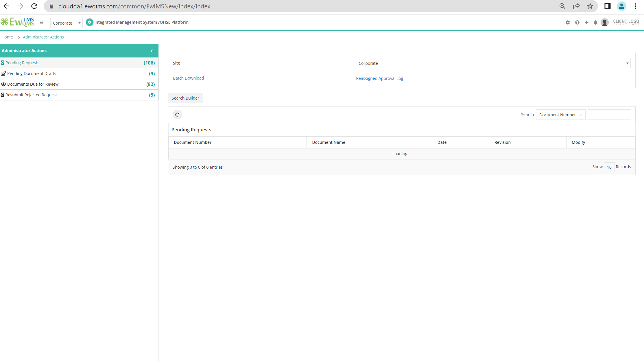The image size is (644, 362).
Task: Click the 'Showing 0 to 0 of 0 entries' text
Action: coord(198,167)
